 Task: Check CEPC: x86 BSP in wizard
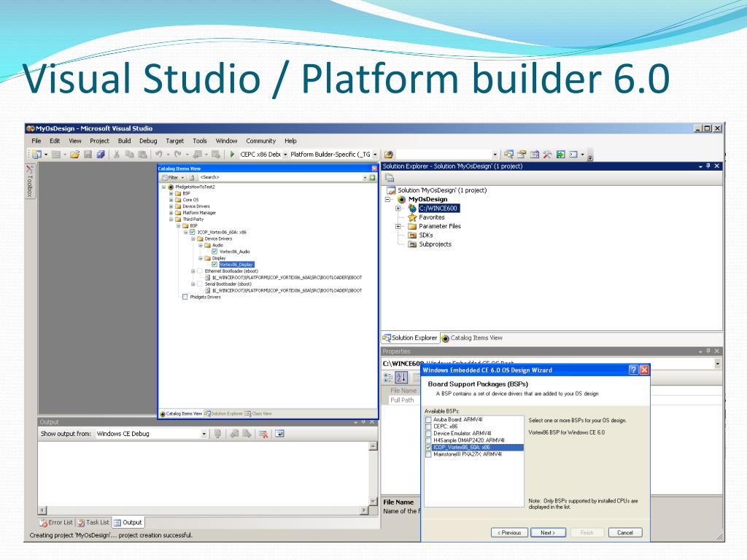click(428, 427)
